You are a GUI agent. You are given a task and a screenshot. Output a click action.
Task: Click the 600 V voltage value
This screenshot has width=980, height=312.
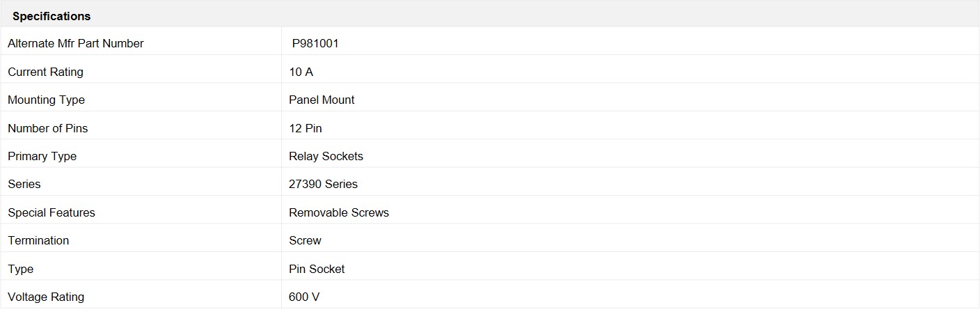click(x=304, y=297)
